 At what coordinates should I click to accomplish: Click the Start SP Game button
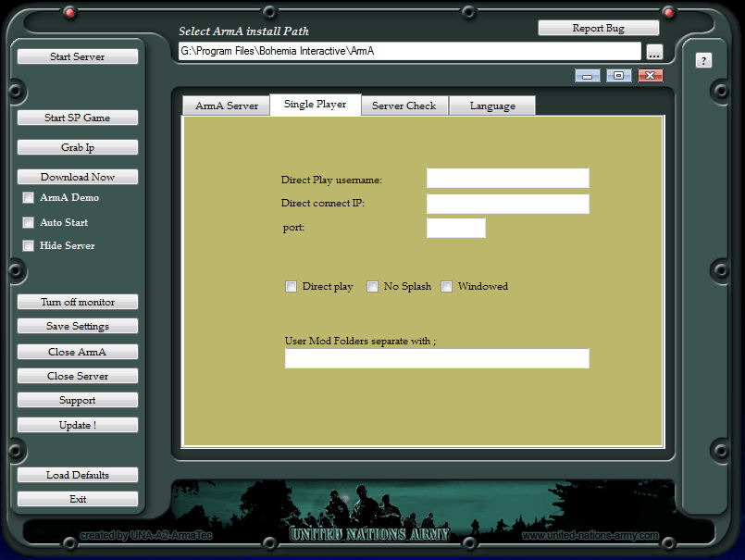point(78,118)
